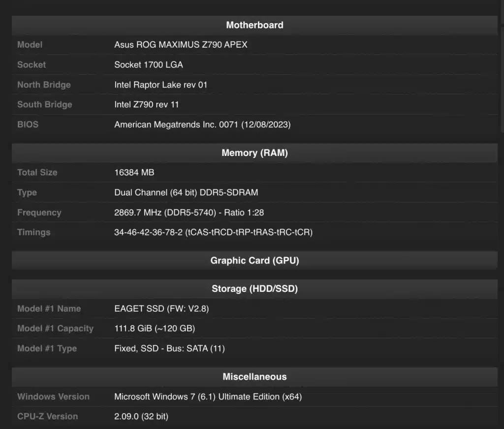Select Intel Raptor Lake rev 01 text
Image resolution: width=504 pixels, height=429 pixels.
161,85
